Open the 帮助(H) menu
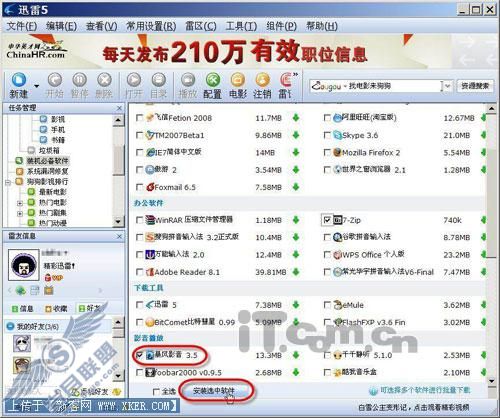500x418 pixels. [322, 26]
